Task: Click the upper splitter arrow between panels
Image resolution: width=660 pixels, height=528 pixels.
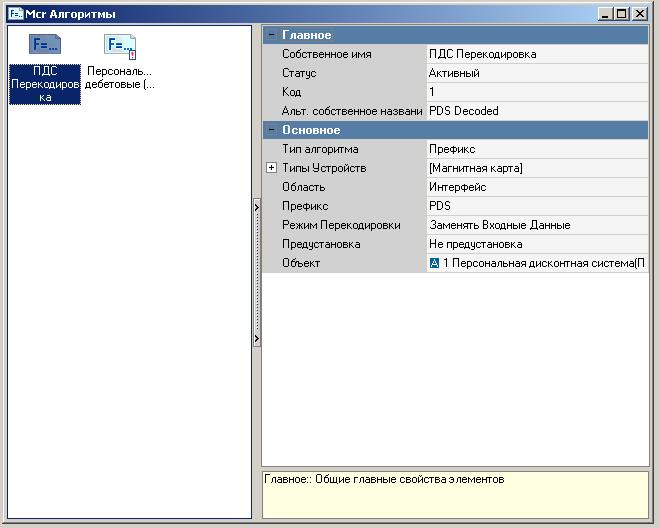Action: (256, 207)
